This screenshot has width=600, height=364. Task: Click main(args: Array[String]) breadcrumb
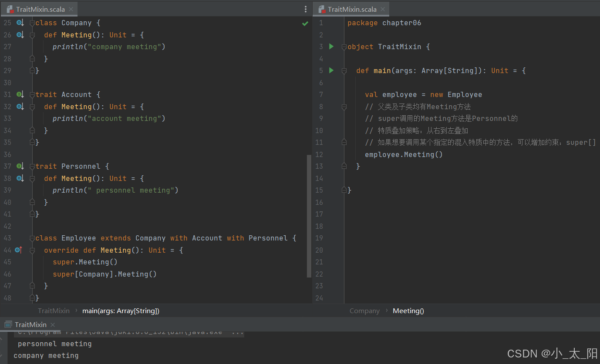(x=121, y=311)
